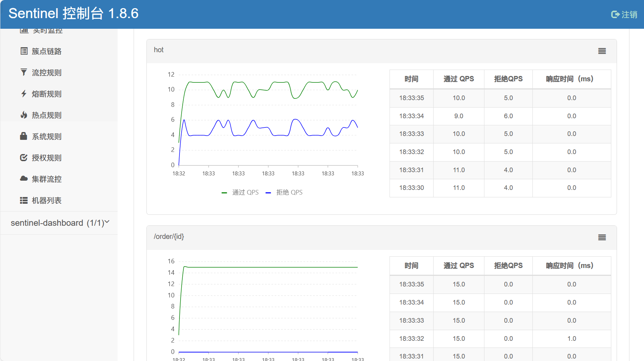Click 18:33:30 in the hot table
This screenshot has height=361, width=644.
(412, 188)
